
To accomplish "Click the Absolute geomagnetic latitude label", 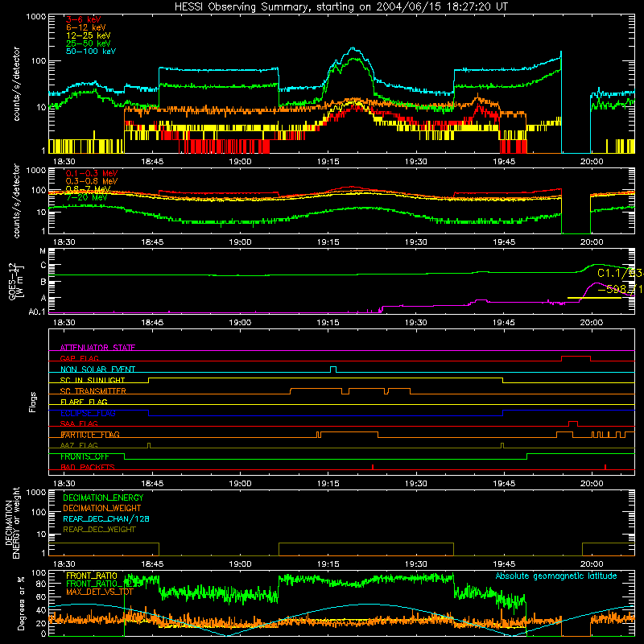I will 556,576.
